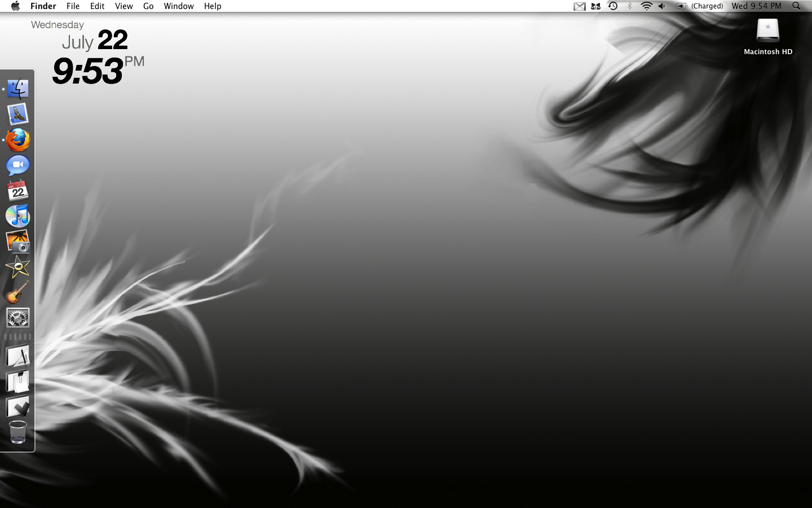The width and height of the screenshot is (812, 508).
Task: Click the Dock separator divider handle
Action: 18,337
